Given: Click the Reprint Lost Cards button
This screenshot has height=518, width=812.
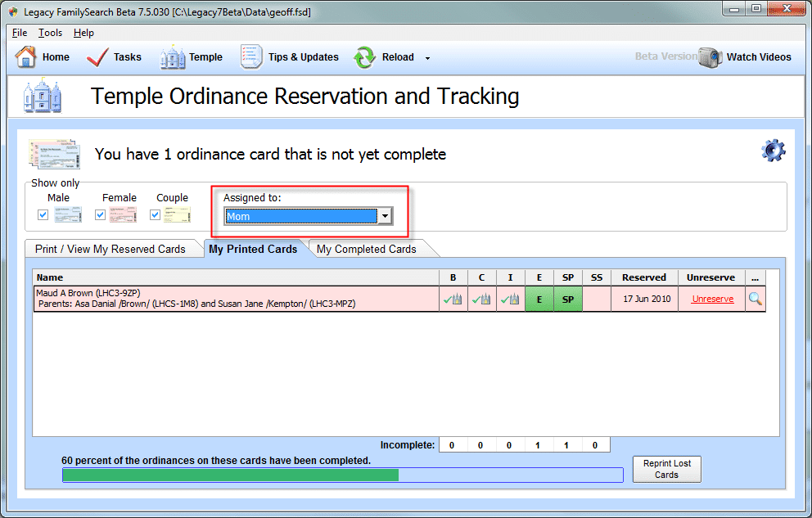Looking at the screenshot, I should [x=667, y=469].
